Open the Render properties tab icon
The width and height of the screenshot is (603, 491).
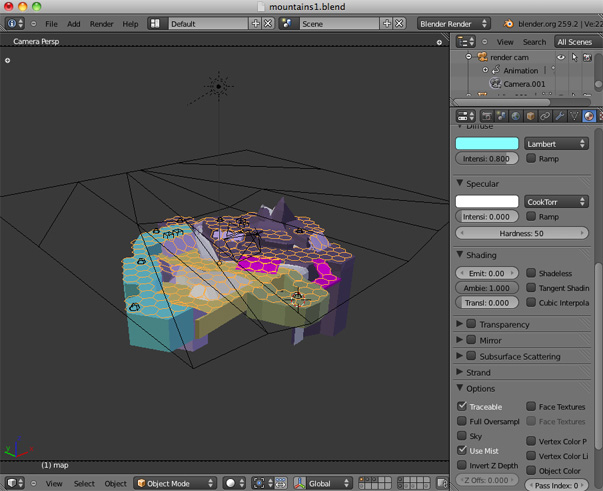[x=487, y=117]
